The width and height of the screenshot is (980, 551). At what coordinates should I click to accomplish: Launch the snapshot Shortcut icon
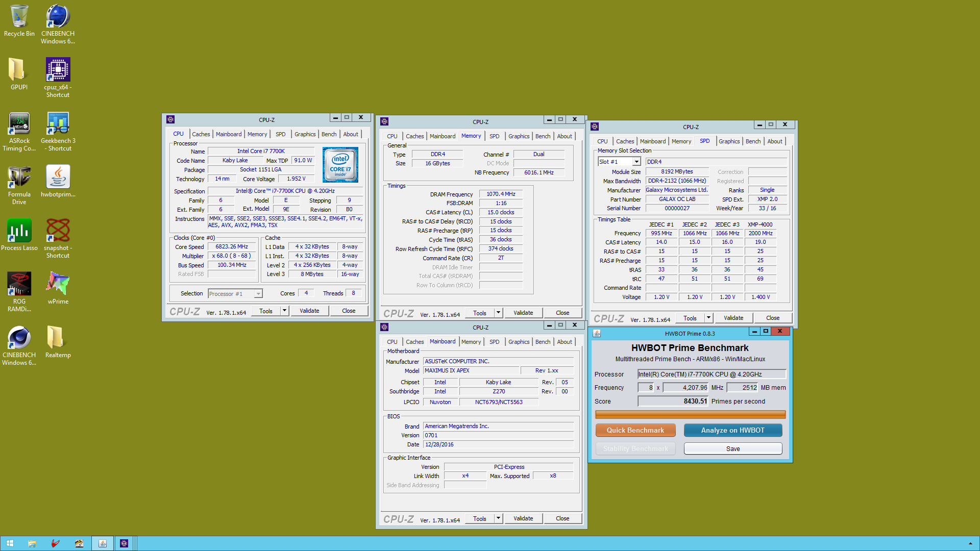tap(58, 238)
